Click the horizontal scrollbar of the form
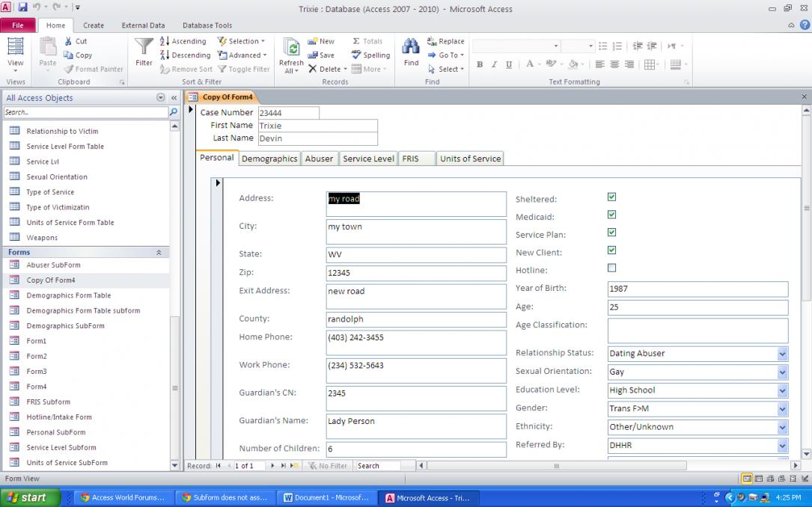Screen dimensions: 812x507 555,466
